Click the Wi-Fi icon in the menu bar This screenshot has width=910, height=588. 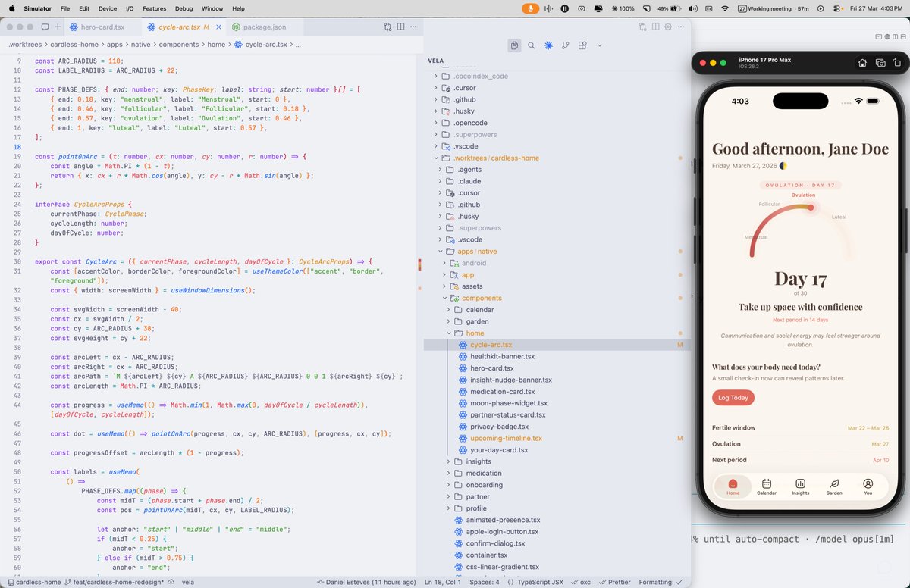click(x=724, y=8)
